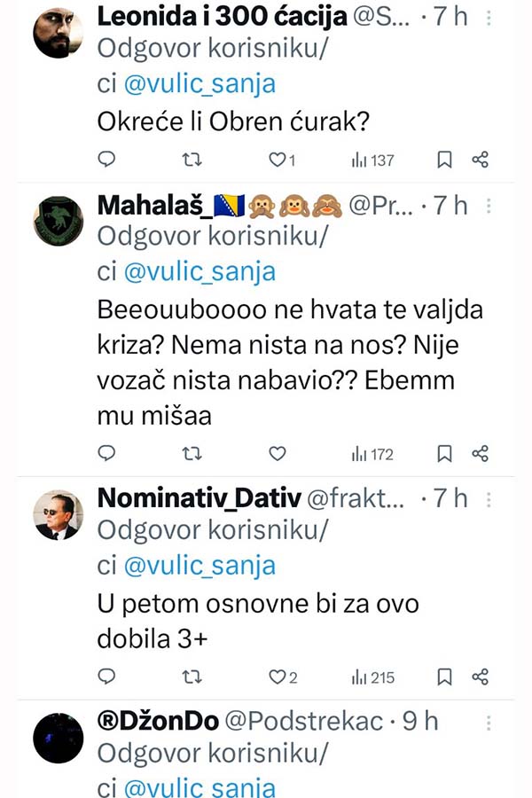
Task: Reply to Leonida i 300 ćacija's tweet
Action: tap(106, 160)
